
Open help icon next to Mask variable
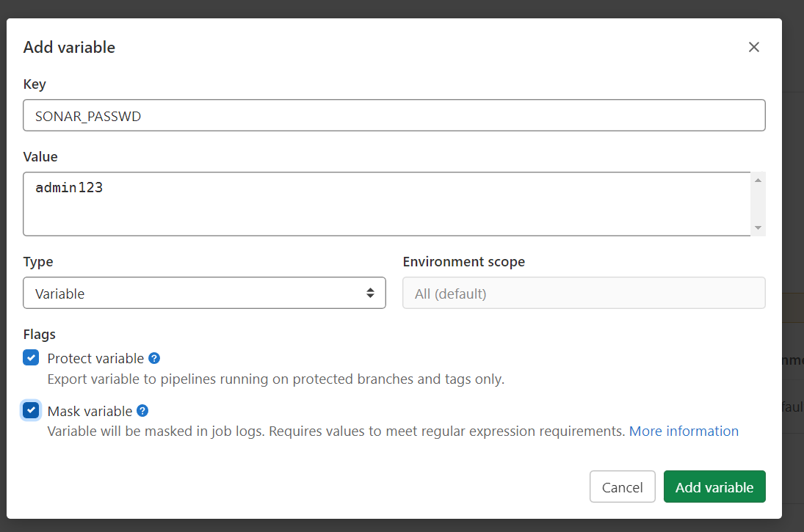142,410
